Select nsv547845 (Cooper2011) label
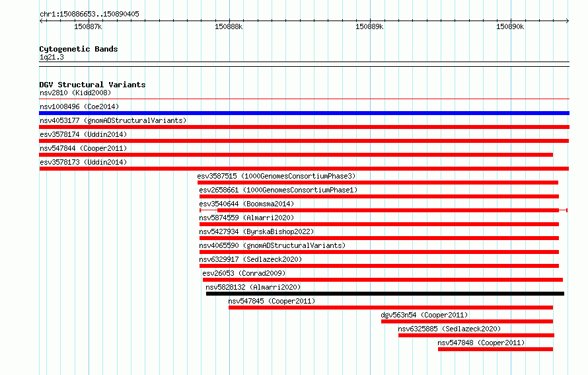The width and height of the screenshot is (588, 375). 272,301
